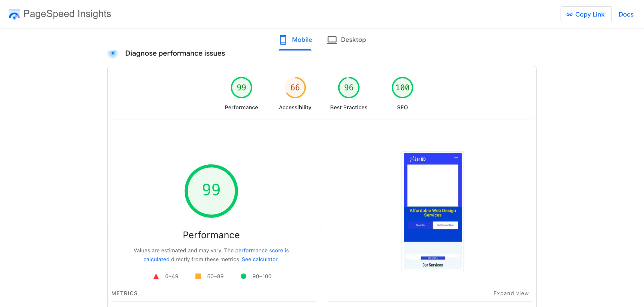
Task: Click the Sar BD mobile screenshot thumbnail
Action: tap(432, 211)
